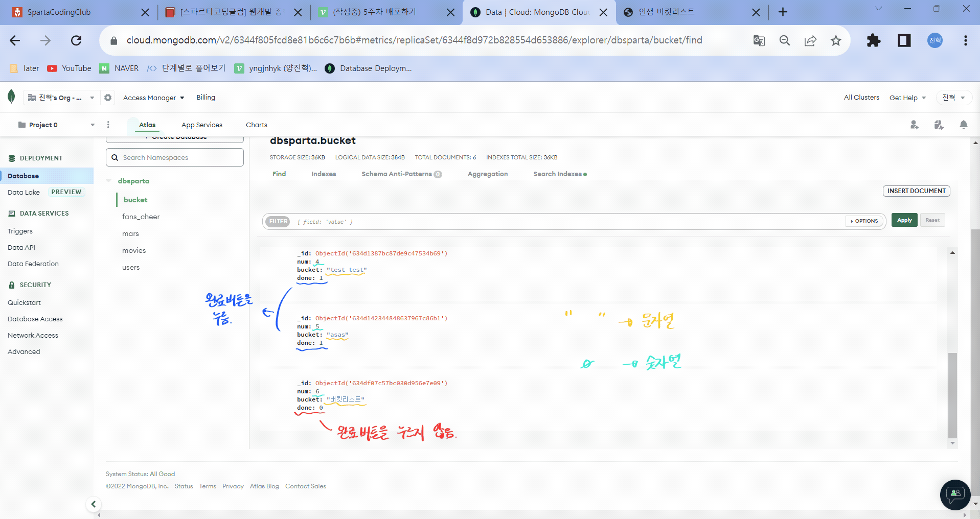980x519 pixels.
Task: Click the Google Translate icon in address bar
Action: point(759,40)
